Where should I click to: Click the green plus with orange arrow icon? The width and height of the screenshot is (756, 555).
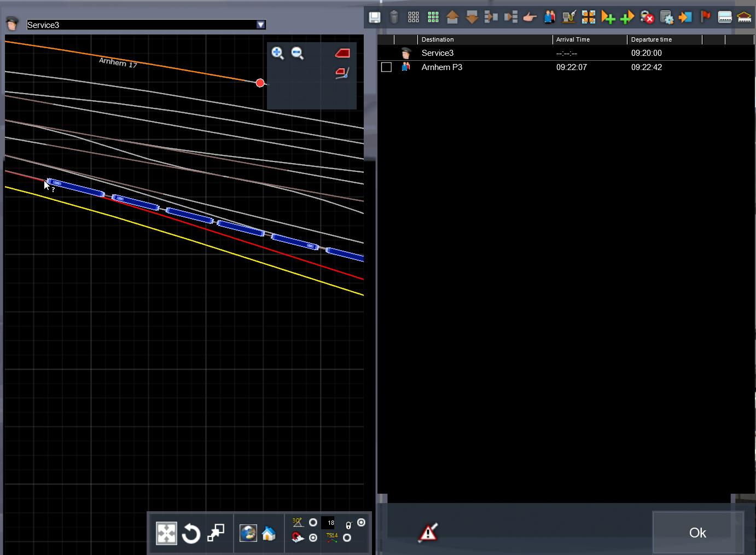627,18
